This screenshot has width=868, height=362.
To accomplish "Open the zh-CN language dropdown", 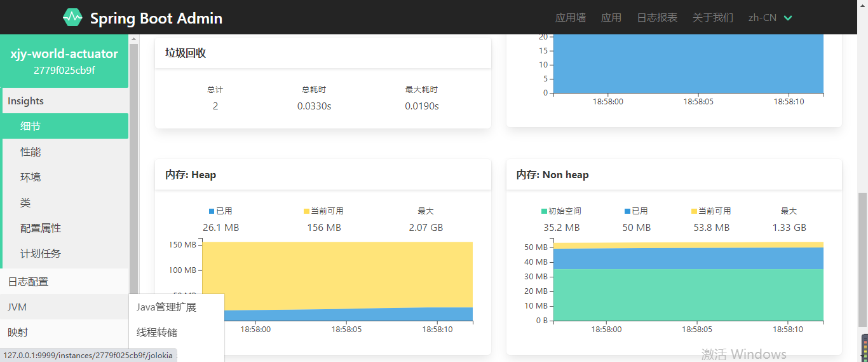I will 770,18.
